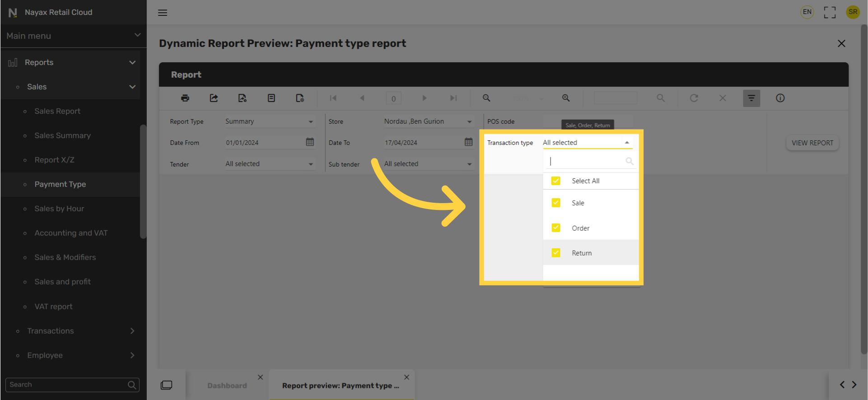Click the zoom in magnifier icon
The height and width of the screenshot is (400, 868).
[x=566, y=98]
